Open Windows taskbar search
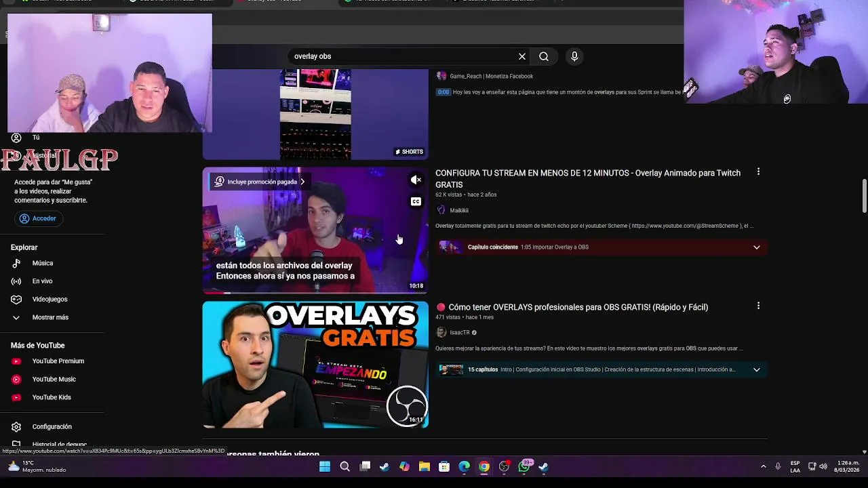The image size is (868, 488). coord(344,466)
